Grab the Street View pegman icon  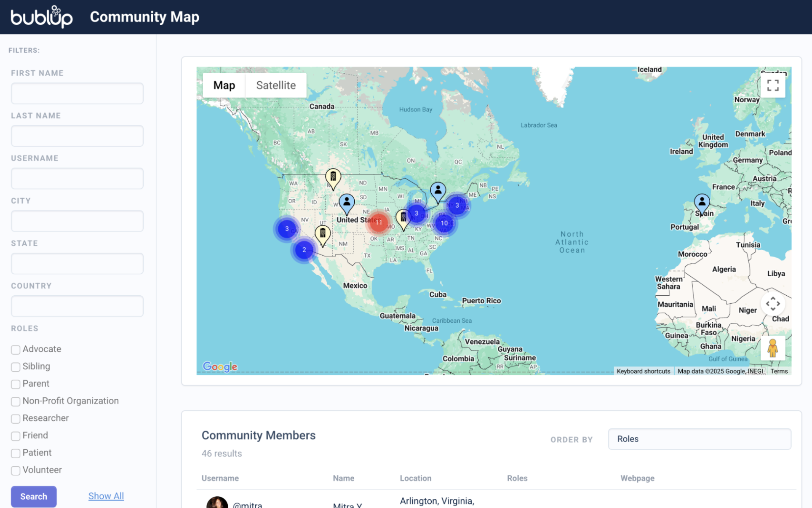click(x=772, y=348)
